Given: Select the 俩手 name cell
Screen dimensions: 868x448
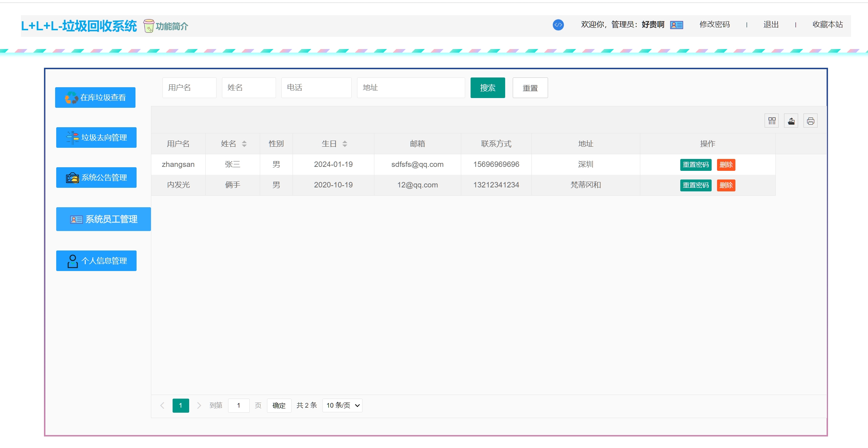Looking at the screenshot, I should click(x=233, y=185).
